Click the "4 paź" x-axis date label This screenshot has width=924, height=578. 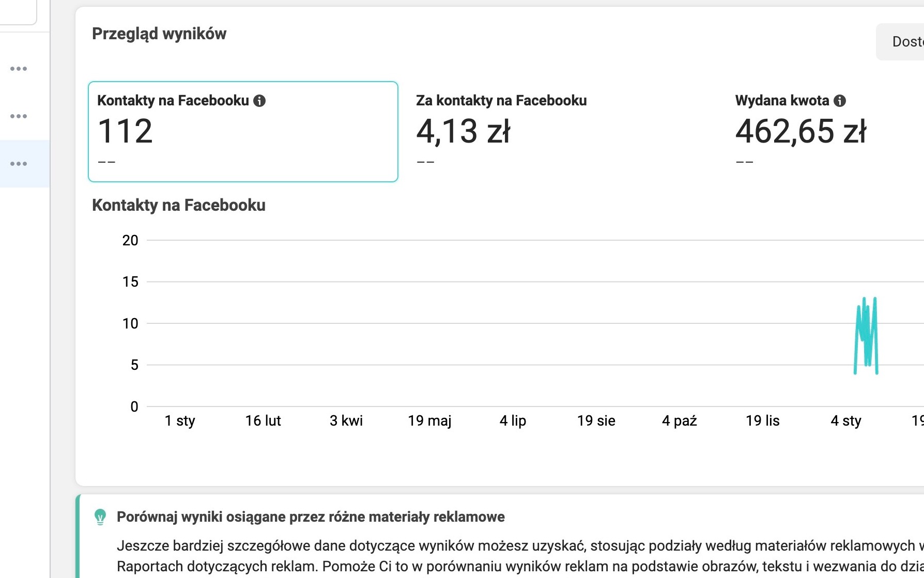680,421
